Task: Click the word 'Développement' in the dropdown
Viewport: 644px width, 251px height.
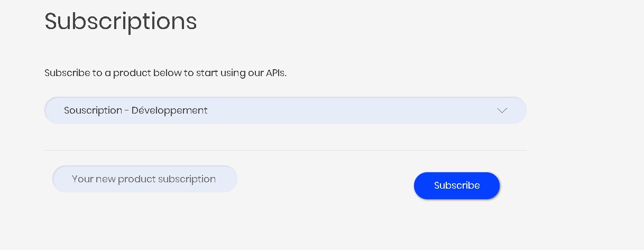Action: point(169,110)
